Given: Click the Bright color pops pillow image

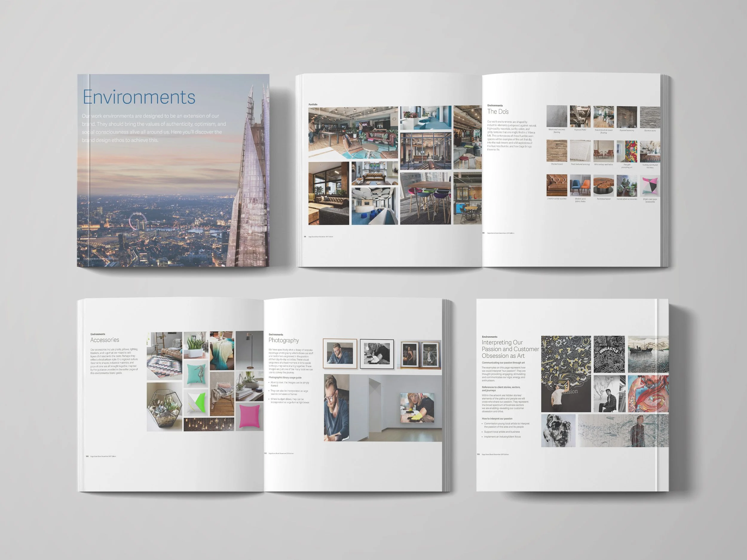Looking at the screenshot, I should click(650, 186).
